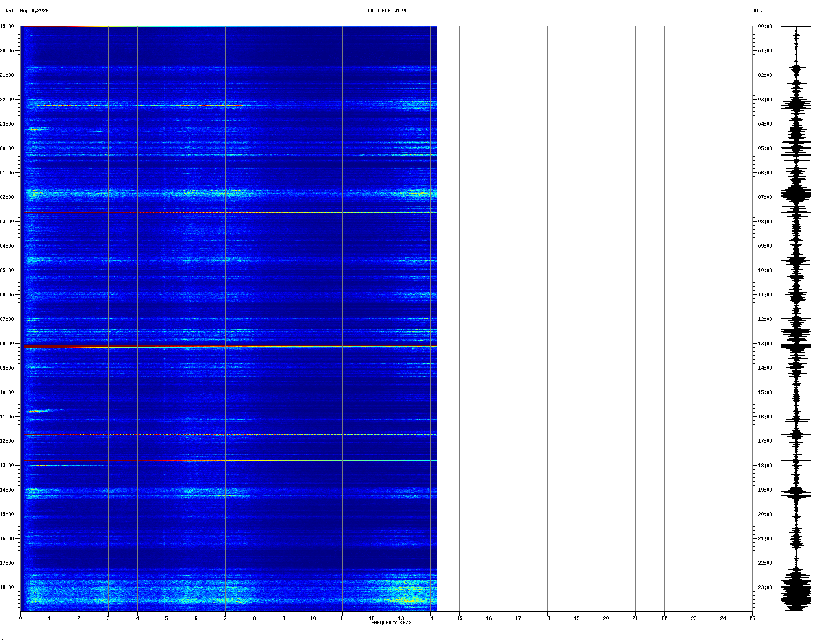Click the 13:00 tick label on UTC axis
The image size is (814, 644).
tap(765, 344)
